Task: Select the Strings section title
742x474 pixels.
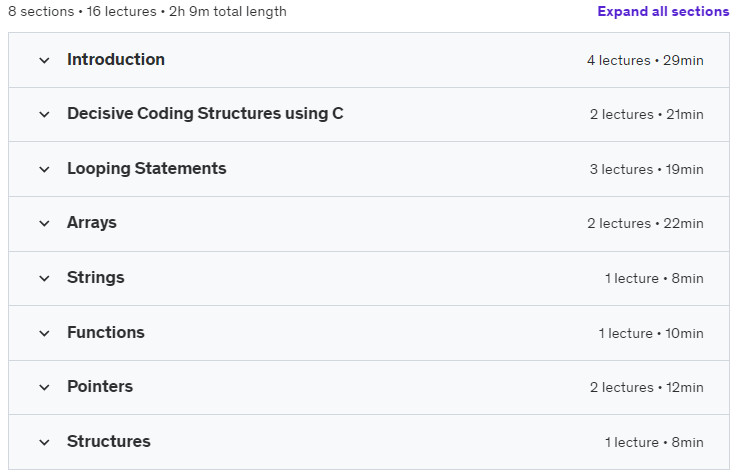Action: pyautogui.click(x=96, y=278)
